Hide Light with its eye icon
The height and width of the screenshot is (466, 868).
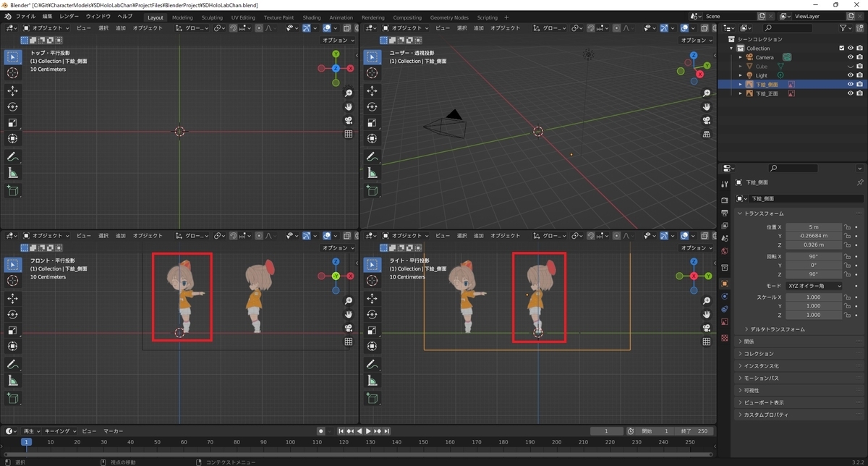[851, 75]
